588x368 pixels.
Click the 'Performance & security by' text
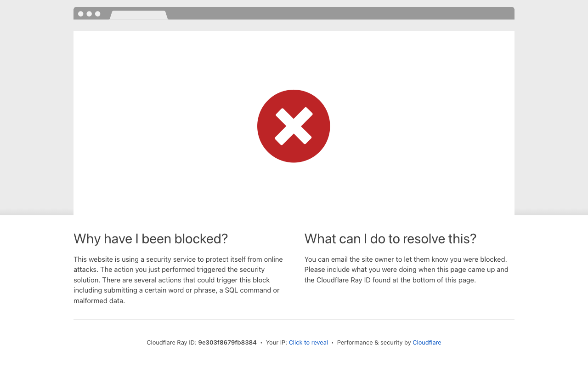(373, 343)
